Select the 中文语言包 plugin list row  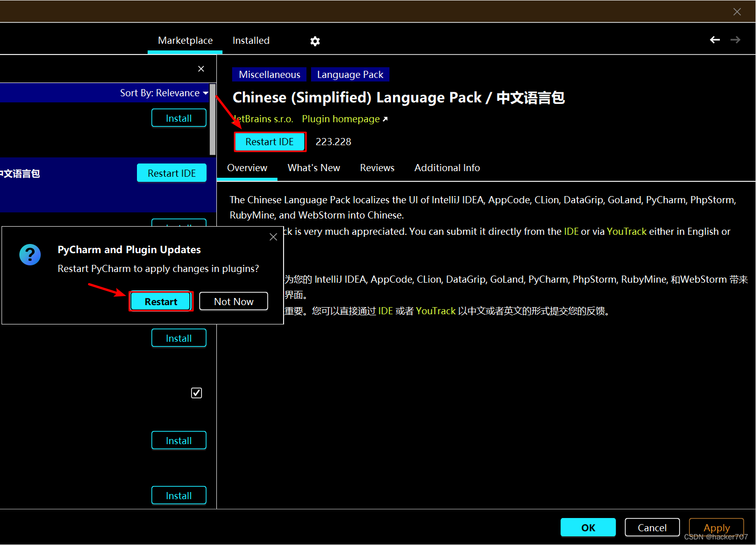pyautogui.click(x=108, y=185)
